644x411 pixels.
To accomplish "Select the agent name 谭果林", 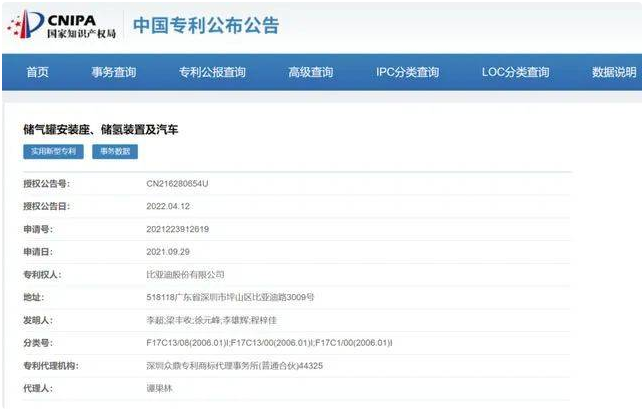I will pos(159,388).
